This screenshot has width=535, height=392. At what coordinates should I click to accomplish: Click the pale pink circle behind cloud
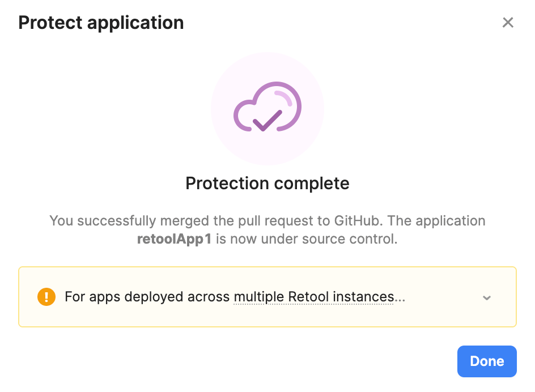click(x=267, y=109)
